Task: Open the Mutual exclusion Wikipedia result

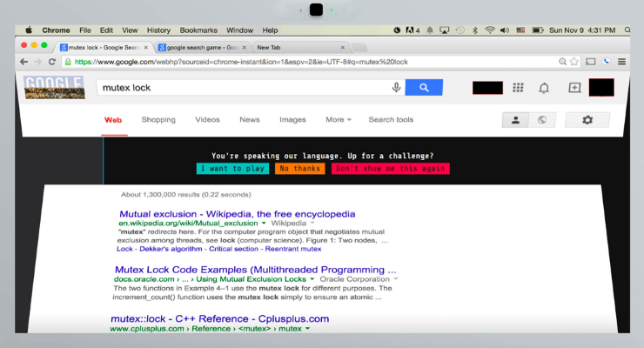Action: 236,213
